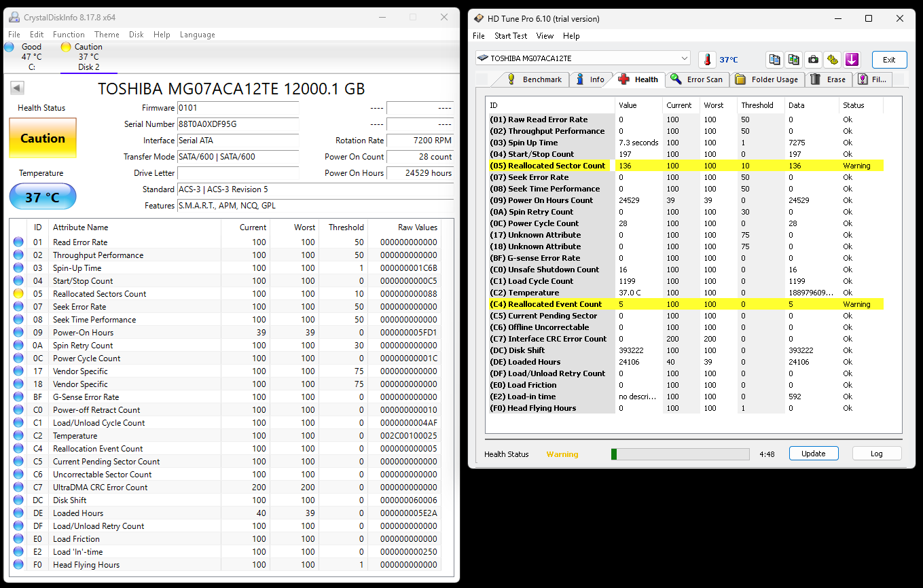Viewport: 923px width, 588px height.
Task: Select the Uncorrectable Sector Count row
Action: pyautogui.click(x=225, y=475)
